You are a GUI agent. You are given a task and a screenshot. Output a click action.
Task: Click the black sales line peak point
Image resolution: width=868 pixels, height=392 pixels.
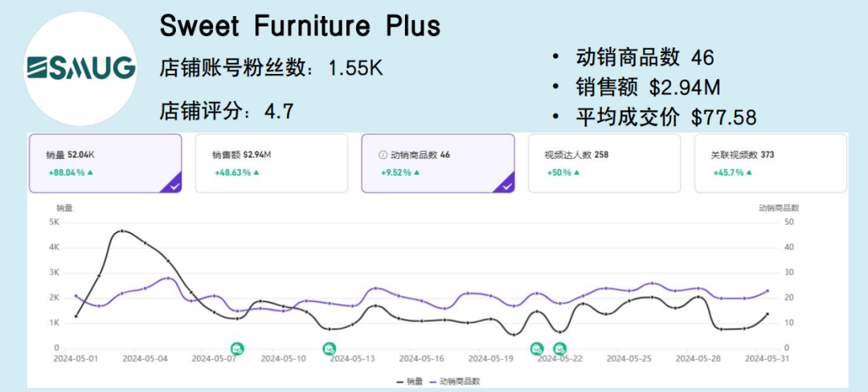coord(122,231)
